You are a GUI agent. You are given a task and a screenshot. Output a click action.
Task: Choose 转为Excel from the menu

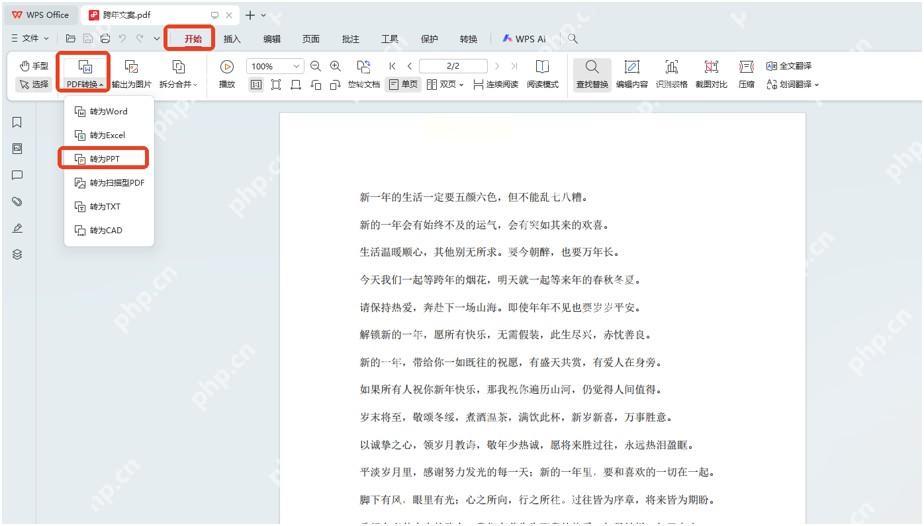point(108,135)
